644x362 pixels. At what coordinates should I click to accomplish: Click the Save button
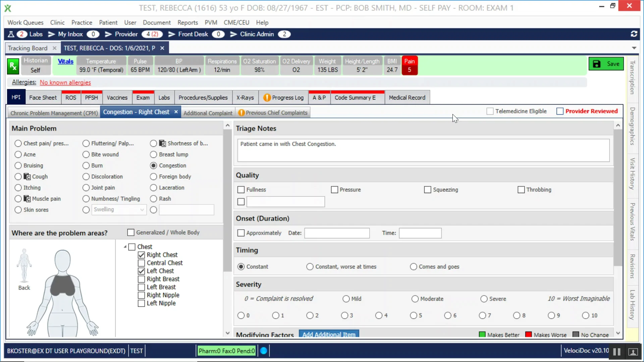pyautogui.click(x=606, y=64)
